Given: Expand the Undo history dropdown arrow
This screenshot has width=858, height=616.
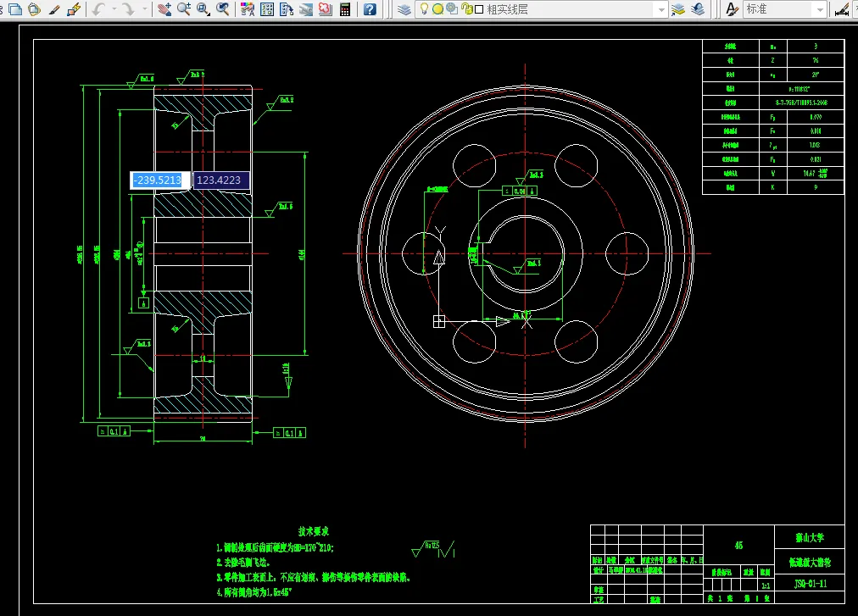Looking at the screenshot, I should 114,9.
